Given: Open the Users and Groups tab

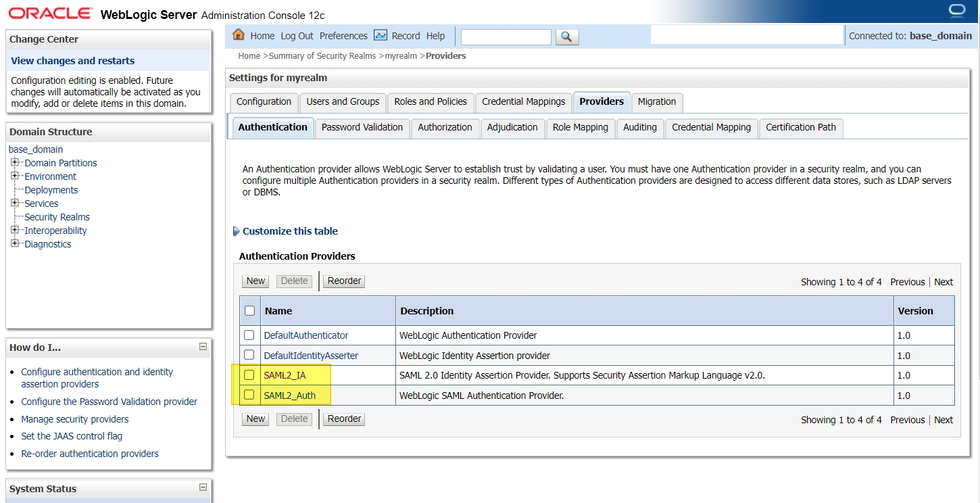Looking at the screenshot, I should (343, 101).
